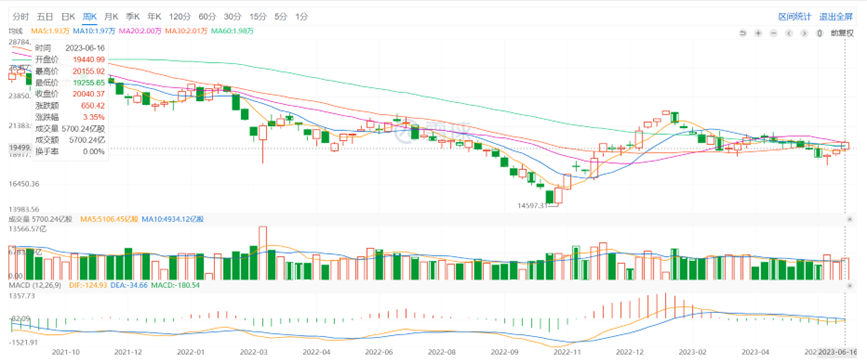867x363 pixels.
Task: Close the MACD panel with x icon
Action: [850, 285]
